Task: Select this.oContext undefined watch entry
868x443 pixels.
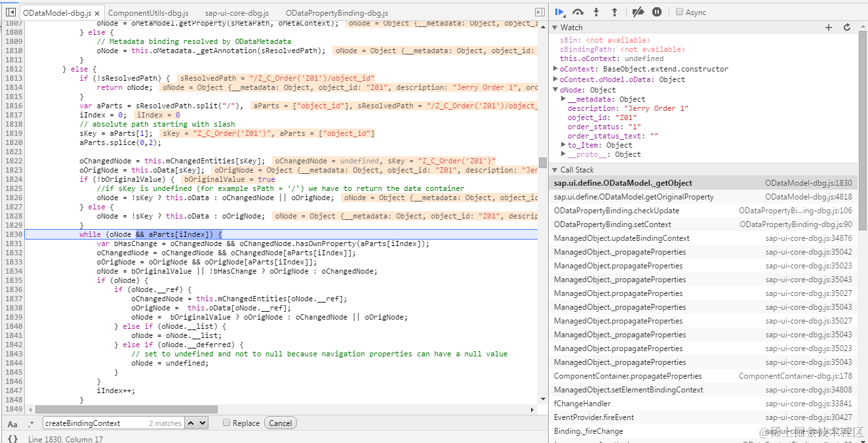Action: click(612, 58)
